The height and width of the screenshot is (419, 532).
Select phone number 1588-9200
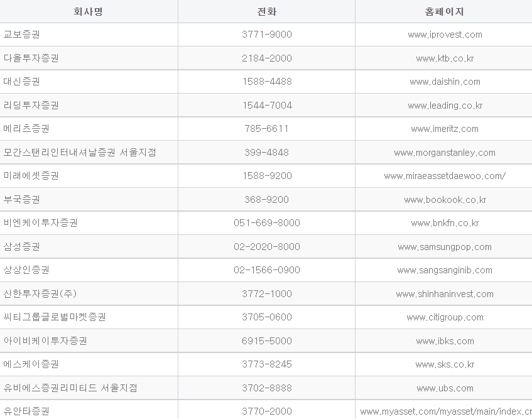pyautogui.click(x=267, y=176)
